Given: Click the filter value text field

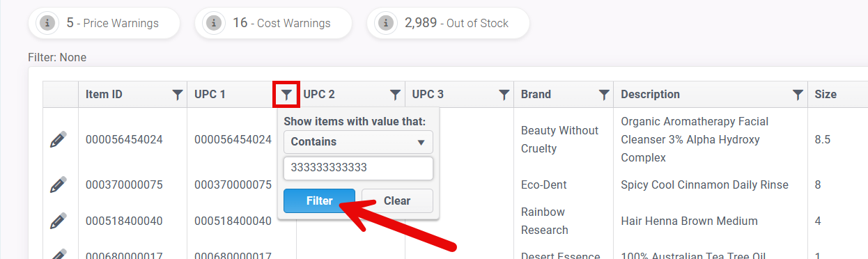Looking at the screenshot, I should click(x=358, y=168).
